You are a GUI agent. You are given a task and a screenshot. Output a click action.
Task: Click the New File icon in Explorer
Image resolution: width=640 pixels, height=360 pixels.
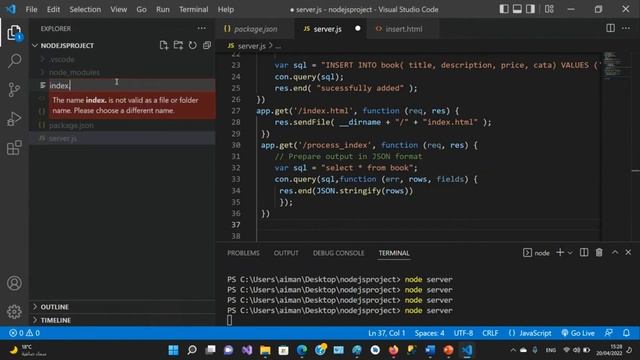click(x=164, y=45)
